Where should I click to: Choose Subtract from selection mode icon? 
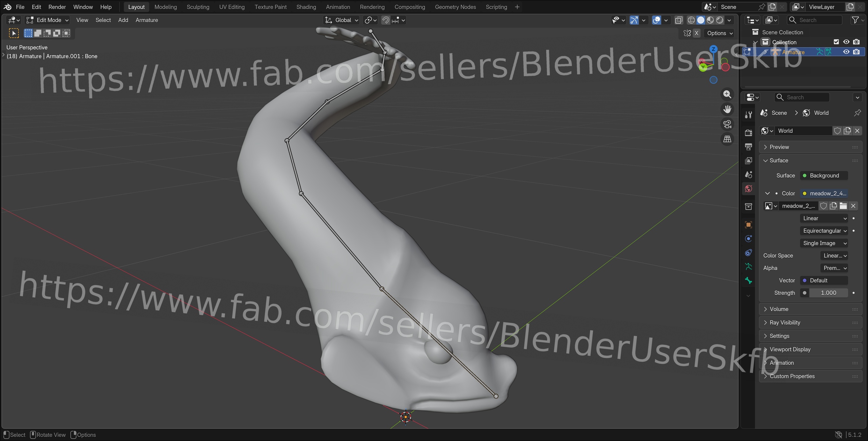[x=47, y=33]
